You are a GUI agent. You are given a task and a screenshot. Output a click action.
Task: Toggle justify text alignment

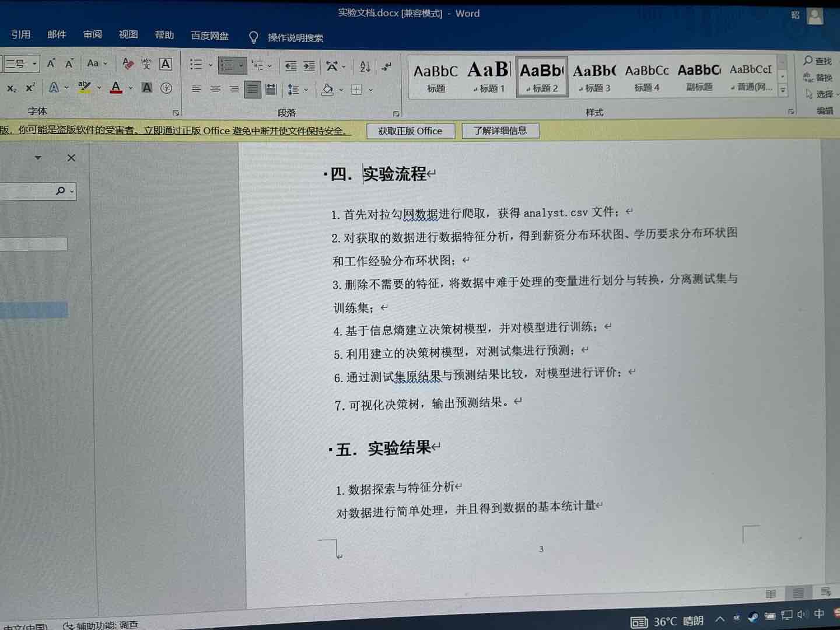tap(253, 89)
